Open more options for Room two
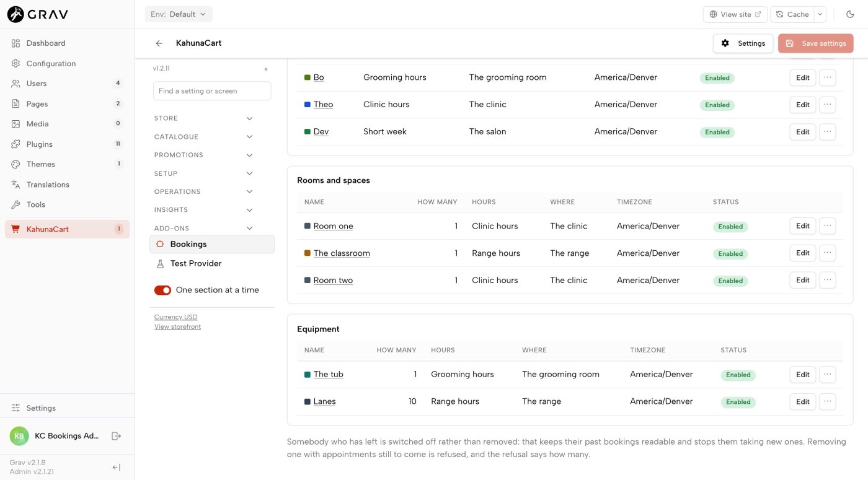 point(828,280)
